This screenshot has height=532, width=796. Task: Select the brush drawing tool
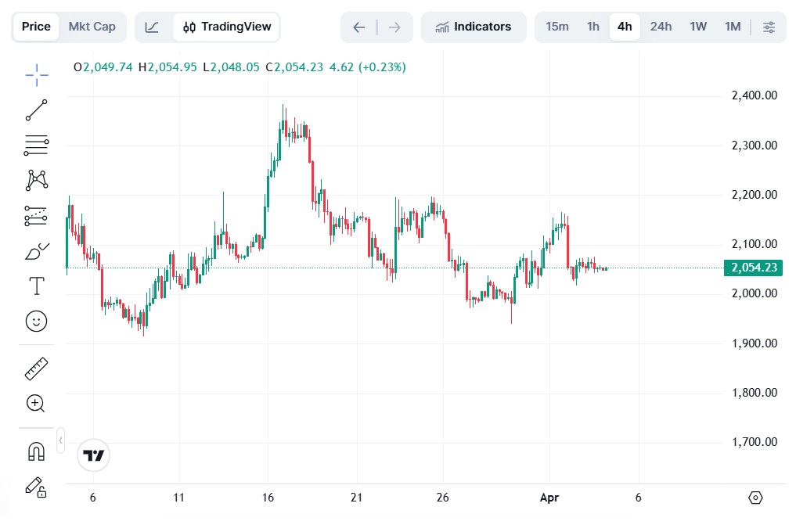(x=37, y=251)
